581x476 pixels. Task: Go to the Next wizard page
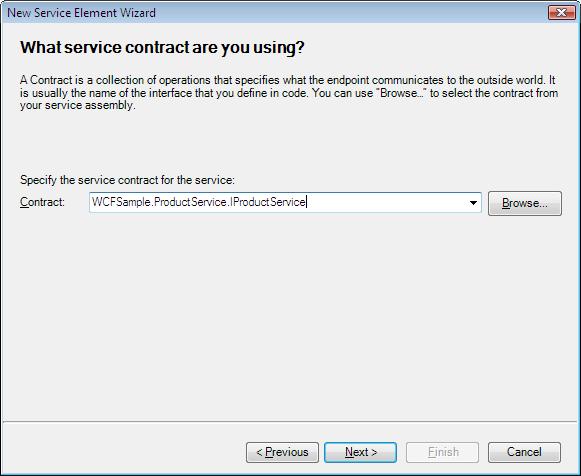tap(361, 452)
